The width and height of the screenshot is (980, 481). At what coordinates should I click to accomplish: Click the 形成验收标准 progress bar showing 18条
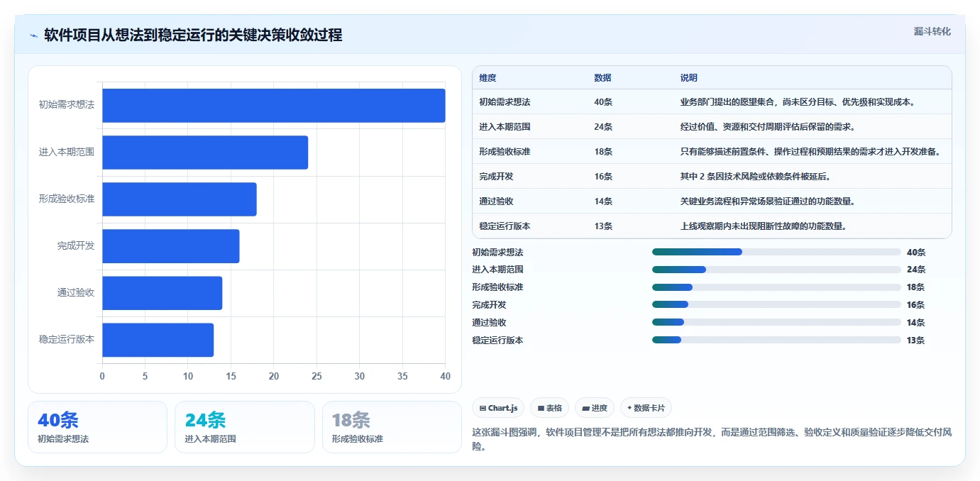tap(776, 287)
